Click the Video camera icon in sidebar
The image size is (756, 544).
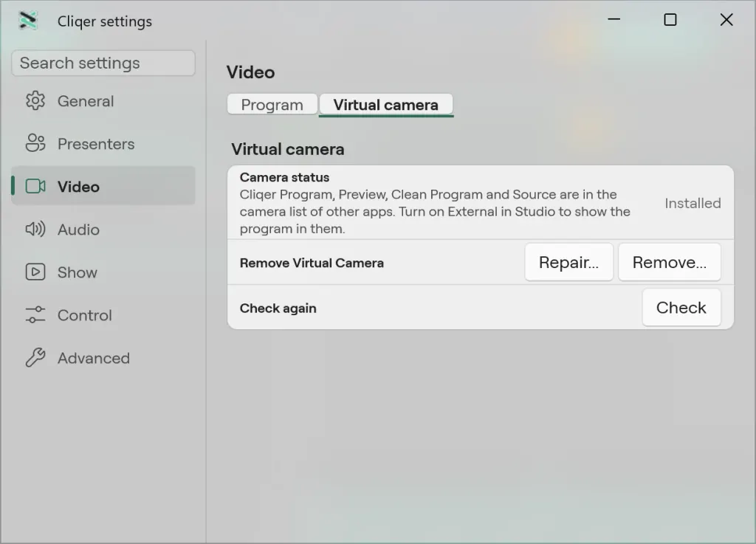(35, 187)
